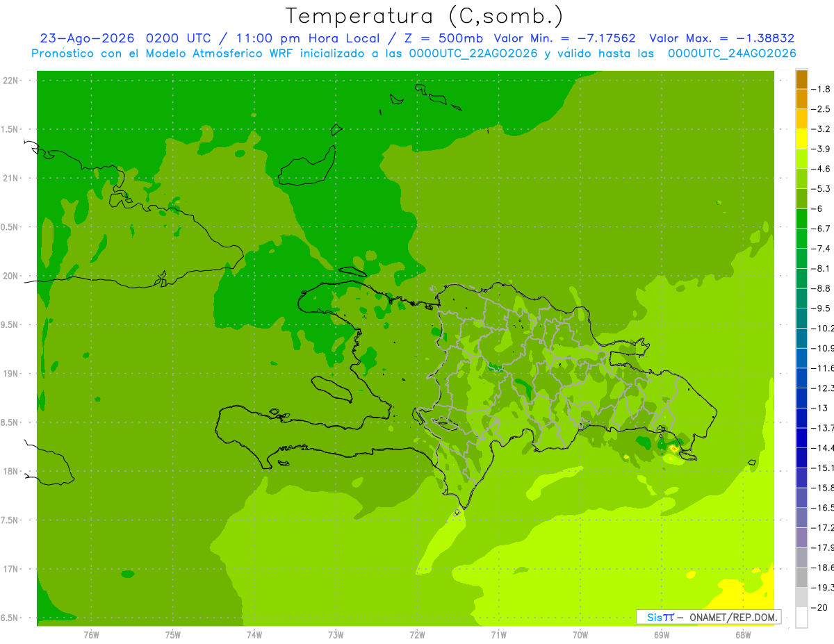Click the longitude label "70W"

tap(580, 634)
